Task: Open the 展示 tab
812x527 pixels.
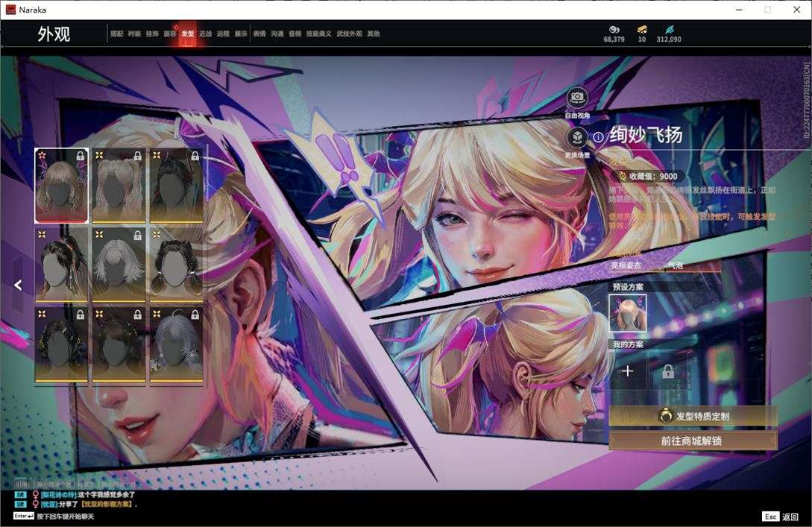Action: 241,34
